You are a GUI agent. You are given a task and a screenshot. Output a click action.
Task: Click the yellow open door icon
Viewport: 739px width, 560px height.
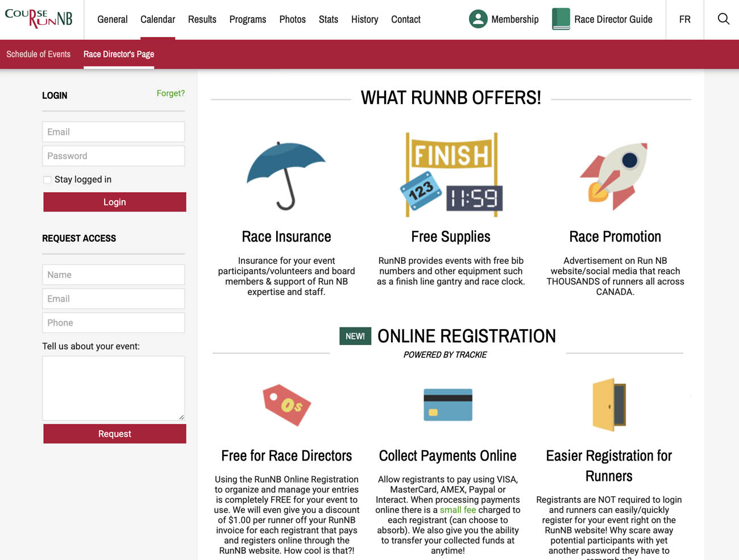[x=609, y=404]
